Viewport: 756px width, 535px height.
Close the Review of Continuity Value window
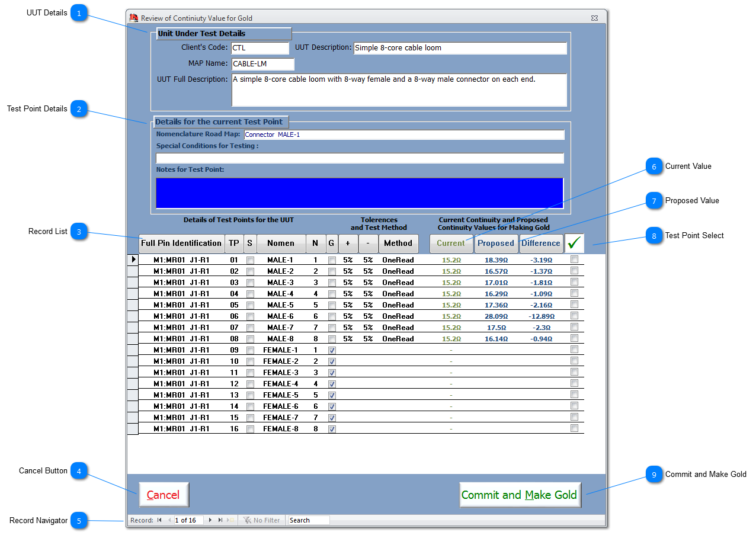[594, 18]
